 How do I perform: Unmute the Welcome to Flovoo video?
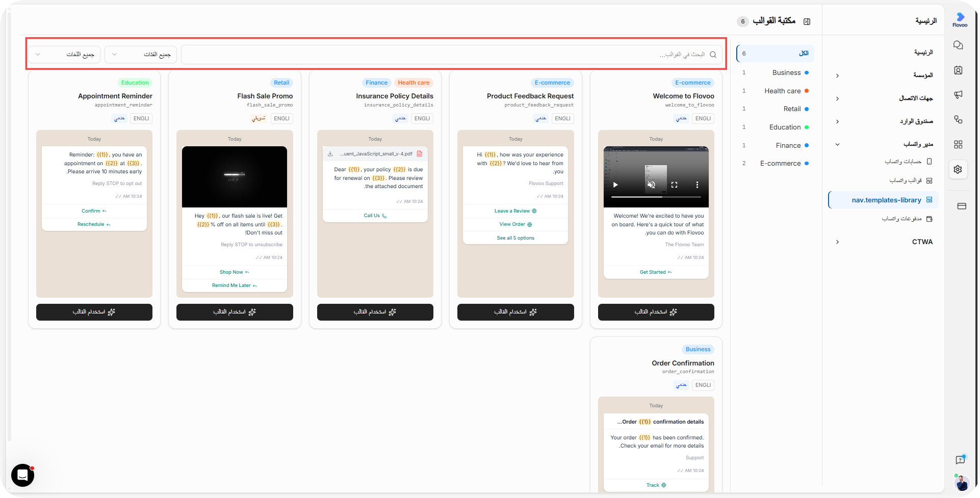[651, 185]
